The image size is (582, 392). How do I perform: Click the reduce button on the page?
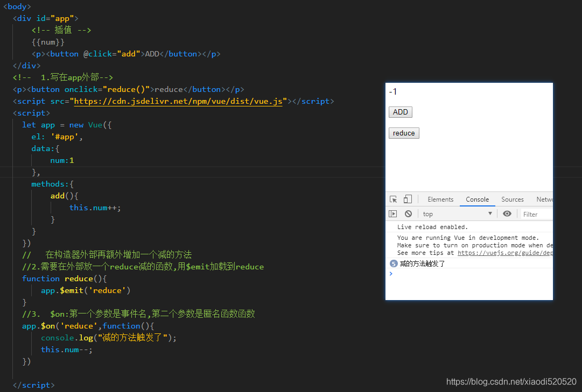pyautogui.click(x=404, y=133)
